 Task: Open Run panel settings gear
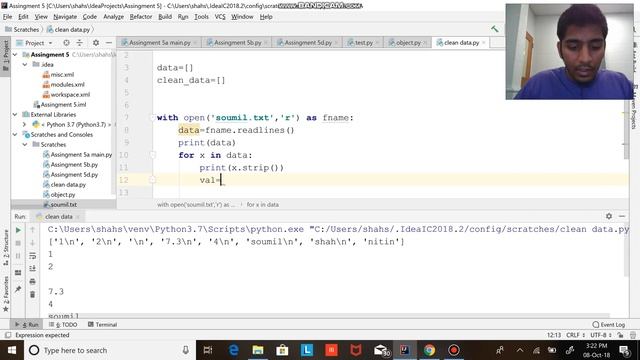tap(609, 216)
